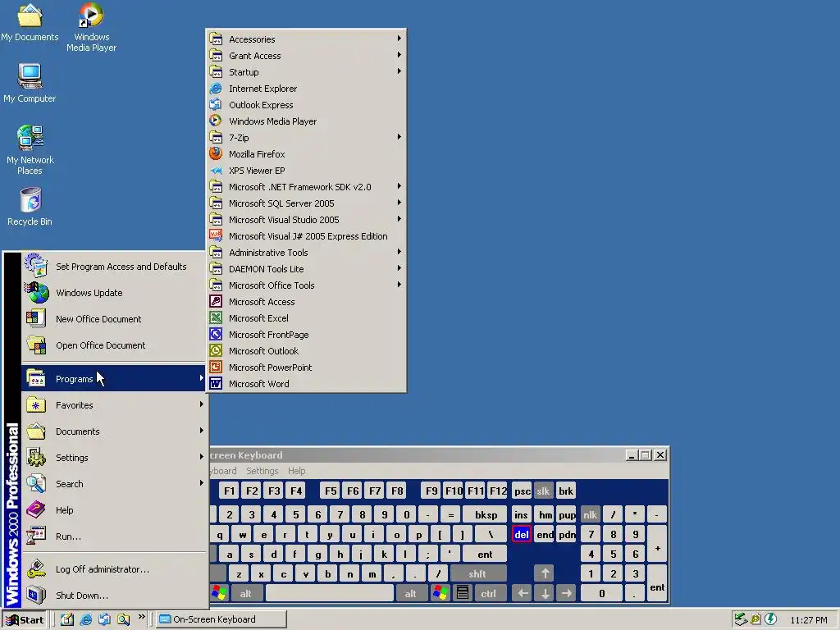
Task: Open the Settings submenu in Start menu
Action: (113, 458)
